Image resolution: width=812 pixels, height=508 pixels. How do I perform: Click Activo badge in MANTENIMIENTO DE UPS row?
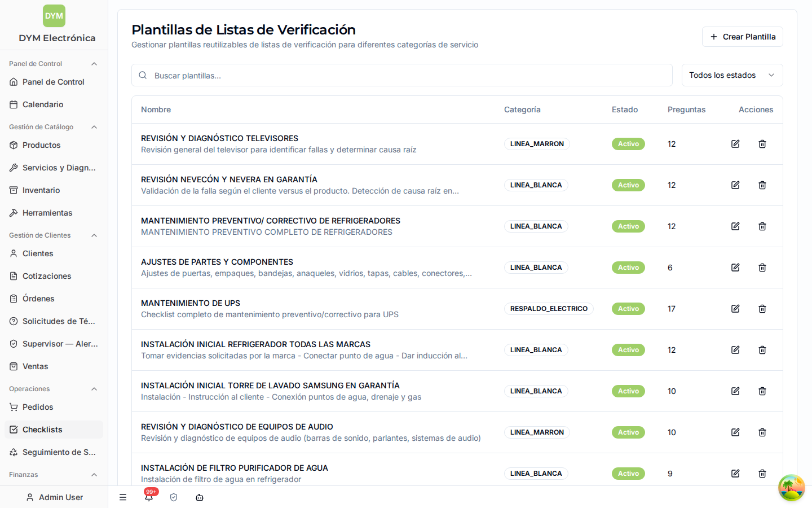[x=628, y=309]
